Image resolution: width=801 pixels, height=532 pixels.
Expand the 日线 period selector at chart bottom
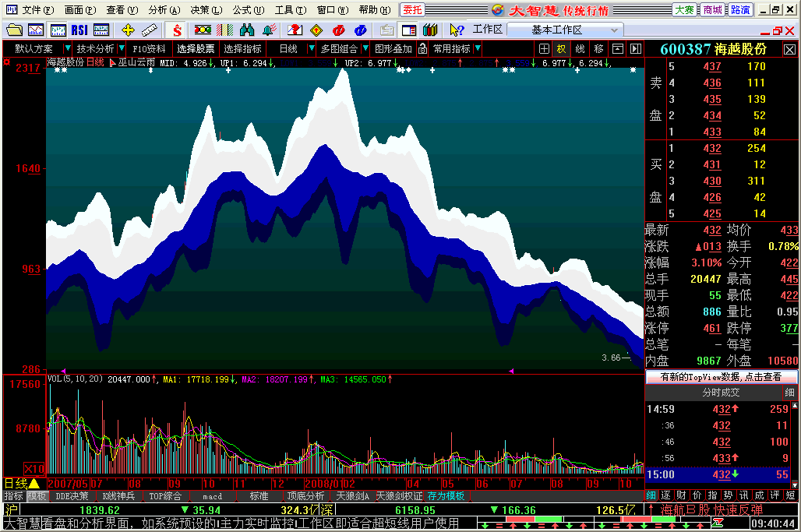22,483
